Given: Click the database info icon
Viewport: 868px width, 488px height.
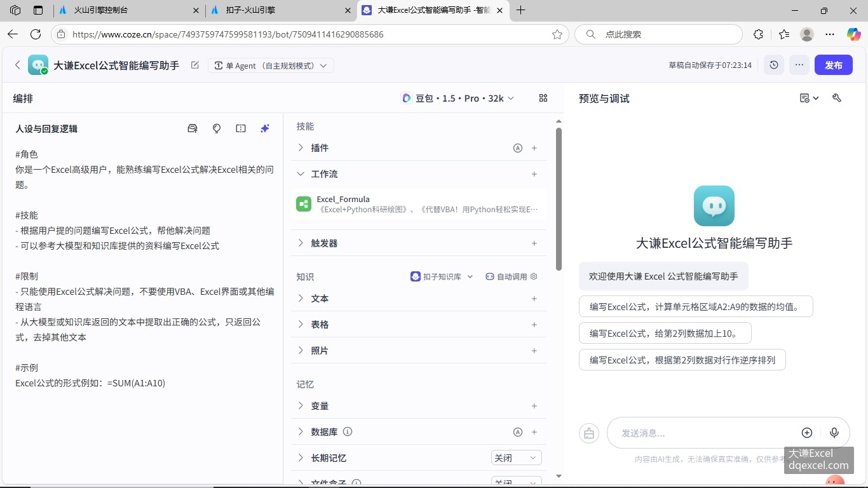Looking at the screenshot, I should (x=348, y=431).
